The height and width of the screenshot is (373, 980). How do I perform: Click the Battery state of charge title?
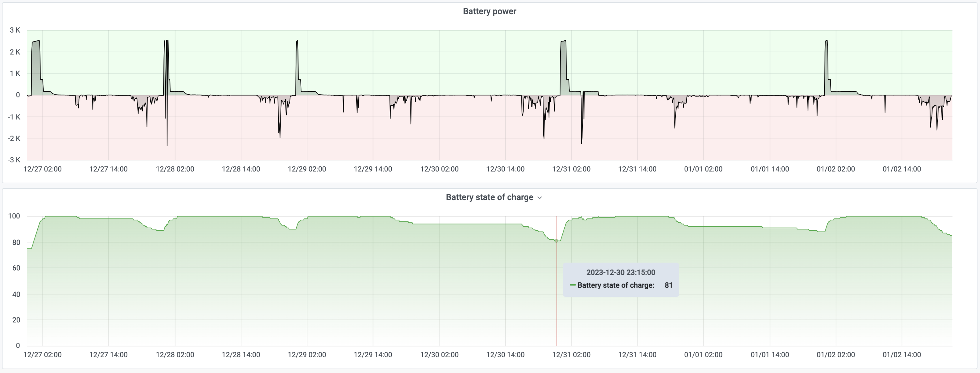[489, 197]
